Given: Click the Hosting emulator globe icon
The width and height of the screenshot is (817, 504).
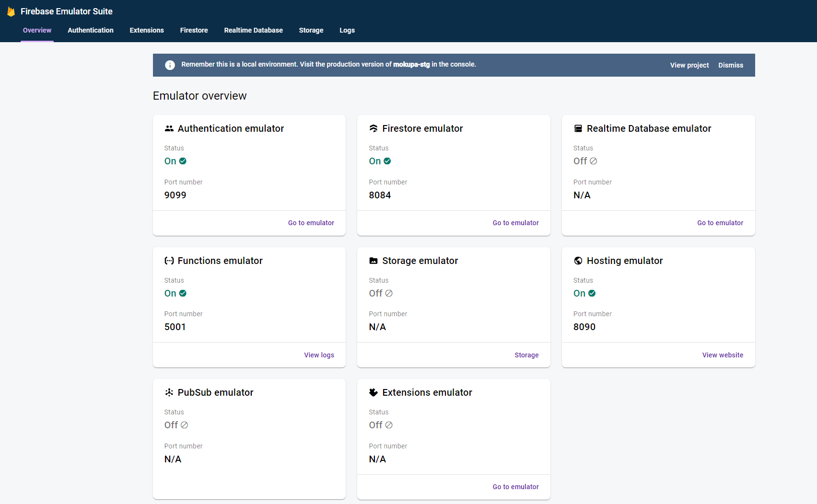Looking at the screenshot, I should pyautogui.click(x=578, y=261).
